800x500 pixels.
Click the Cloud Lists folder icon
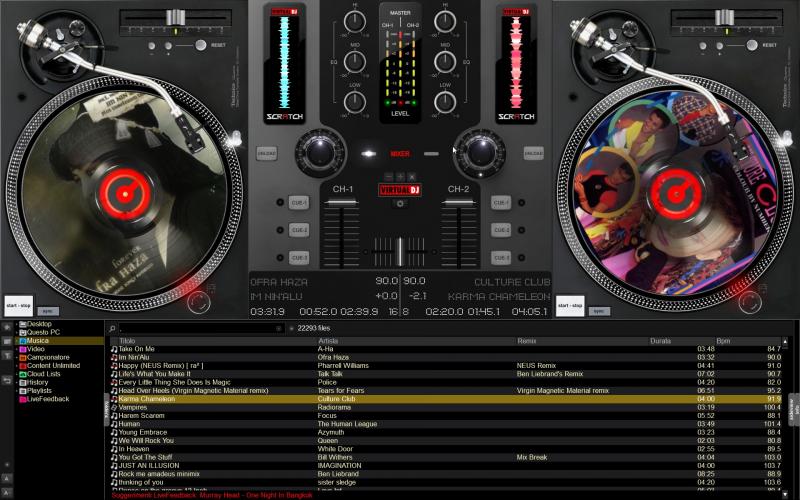point(23,374)
